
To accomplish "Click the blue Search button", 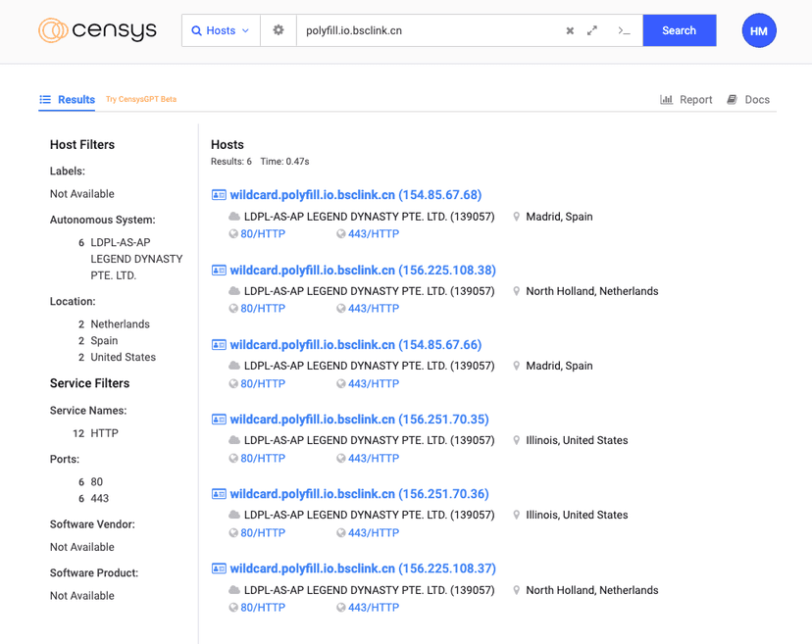I will (x=680, y=30).
